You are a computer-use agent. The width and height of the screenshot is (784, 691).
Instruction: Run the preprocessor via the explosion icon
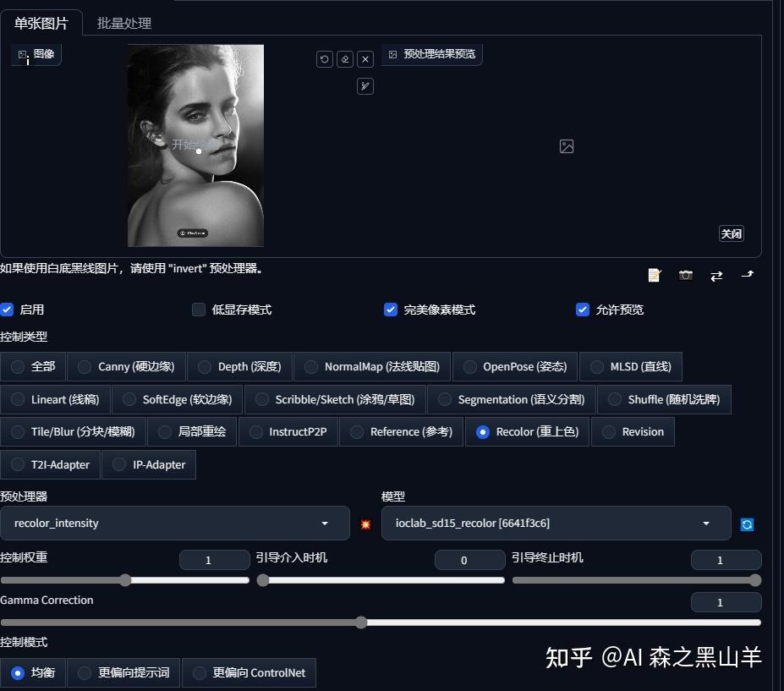click(x=365, y=524)
